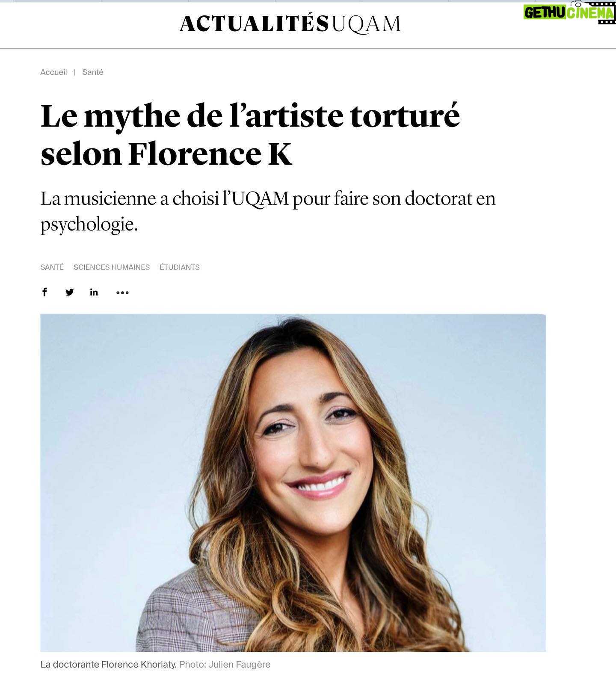Share the article on Twitter

point(69,292)
